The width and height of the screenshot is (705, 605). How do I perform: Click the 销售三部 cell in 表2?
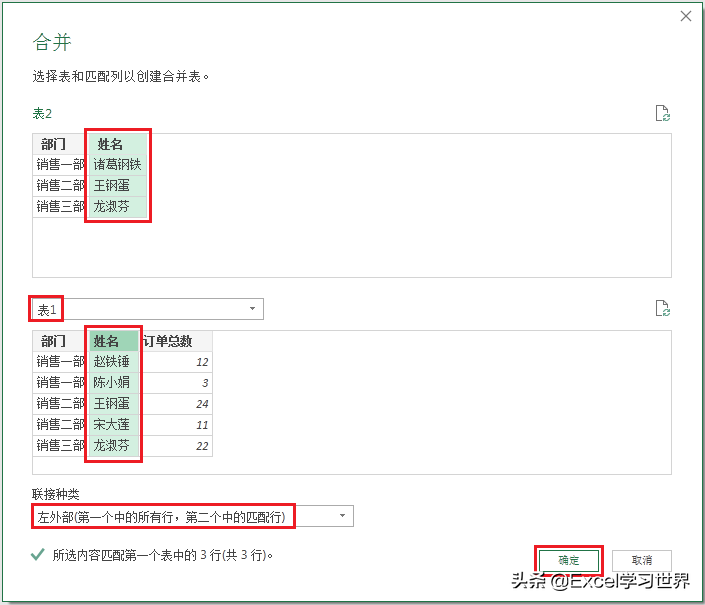61,207
